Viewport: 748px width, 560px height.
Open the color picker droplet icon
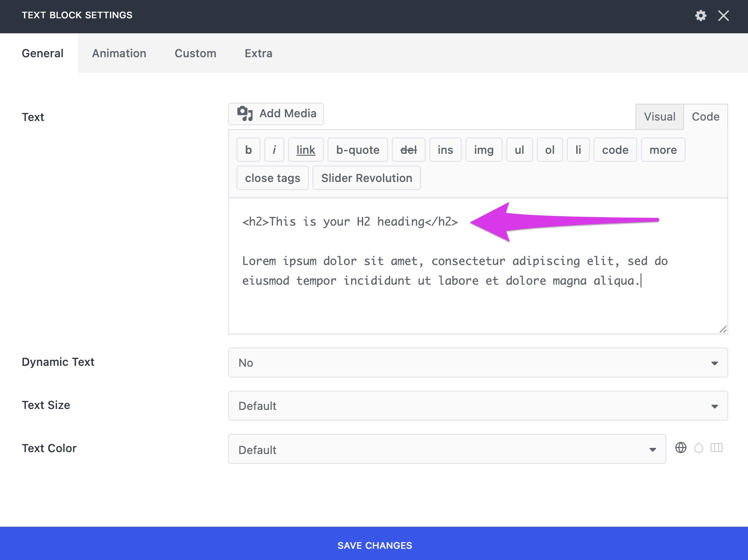(699, 448)
